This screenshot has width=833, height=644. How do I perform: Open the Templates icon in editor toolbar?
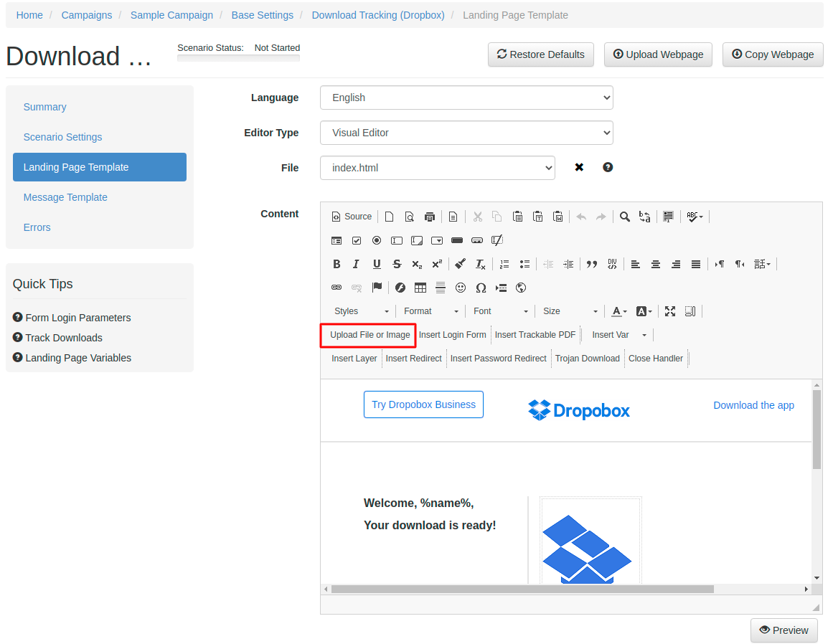coord(453,217)
